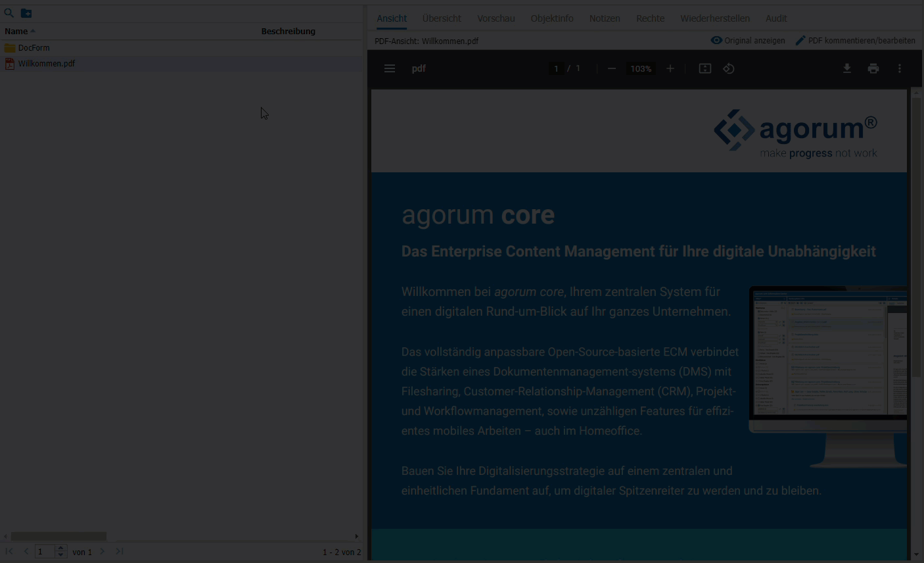Go to first page of file list

click(x=9, y=551)
